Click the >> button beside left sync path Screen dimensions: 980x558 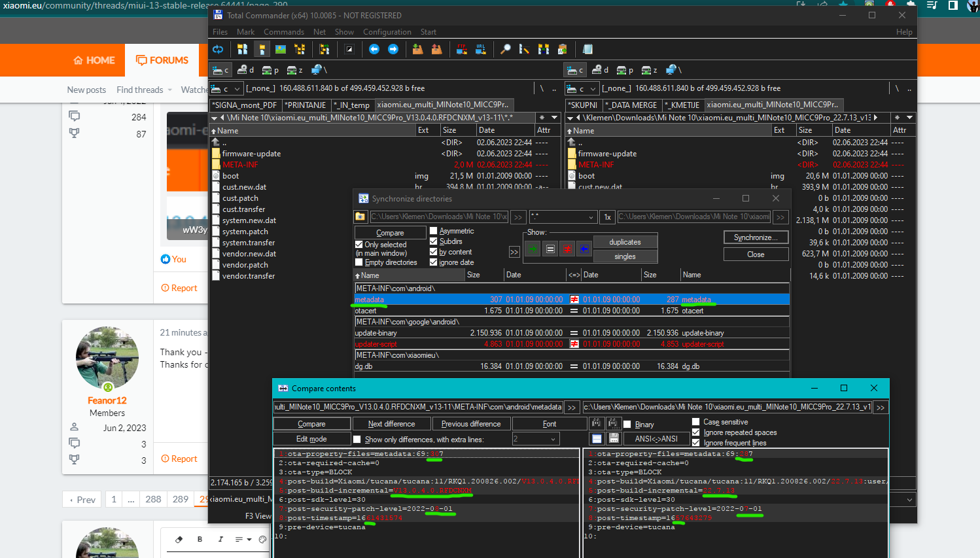pos(517,217)
